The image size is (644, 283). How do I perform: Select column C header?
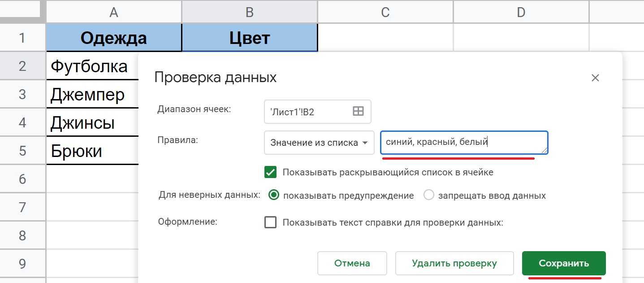pos(385,12)
